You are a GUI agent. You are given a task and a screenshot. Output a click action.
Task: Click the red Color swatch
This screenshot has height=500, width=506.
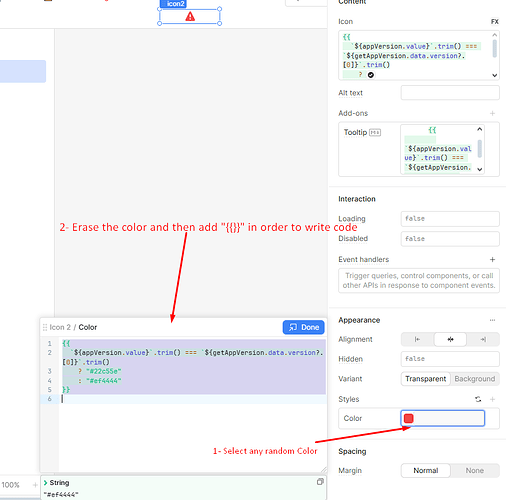click(x=408, y=418)
